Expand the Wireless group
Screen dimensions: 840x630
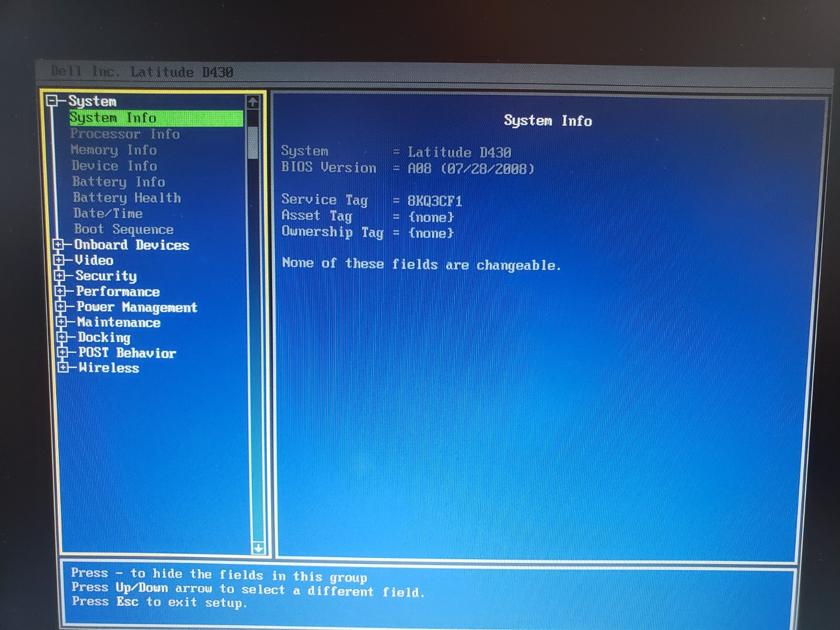(62, 367)
